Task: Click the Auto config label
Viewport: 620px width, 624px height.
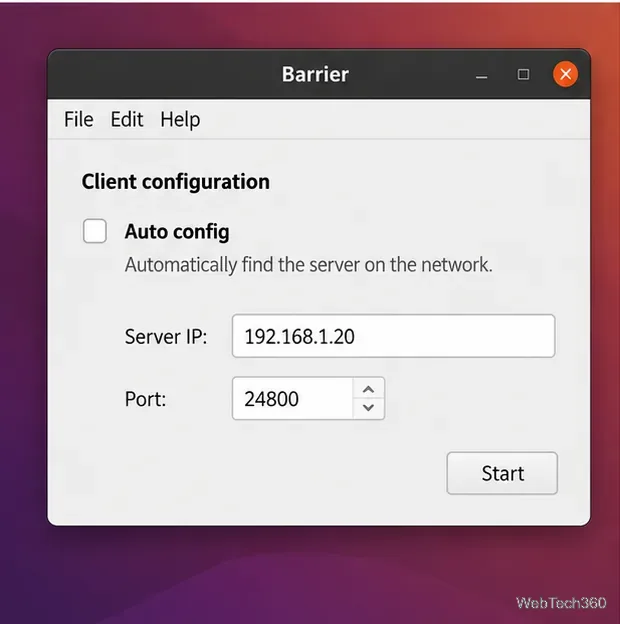Action: (x=177, y=232)
